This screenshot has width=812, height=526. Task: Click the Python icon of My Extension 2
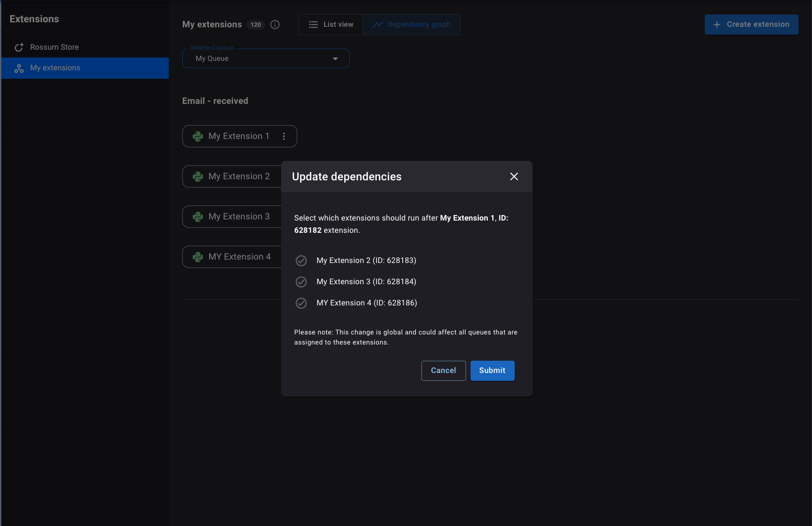[198, 176]
